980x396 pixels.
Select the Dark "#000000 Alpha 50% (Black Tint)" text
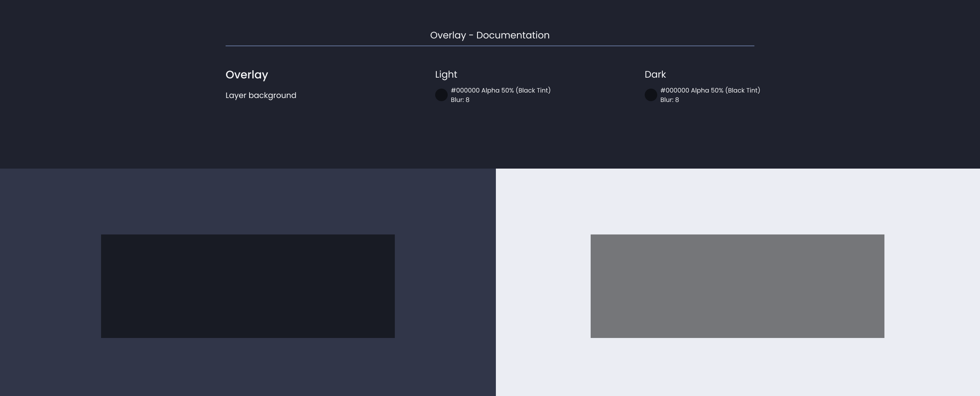pos(710,90)
